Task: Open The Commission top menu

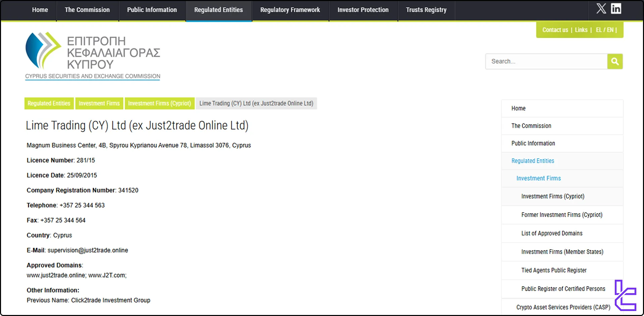Action: click(x=87, y=10)
